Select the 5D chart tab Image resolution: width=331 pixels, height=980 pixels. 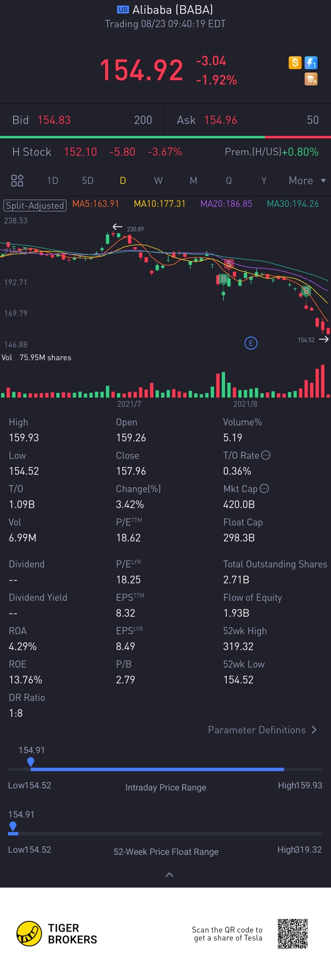pyautogui.click(x=88, y=180)
